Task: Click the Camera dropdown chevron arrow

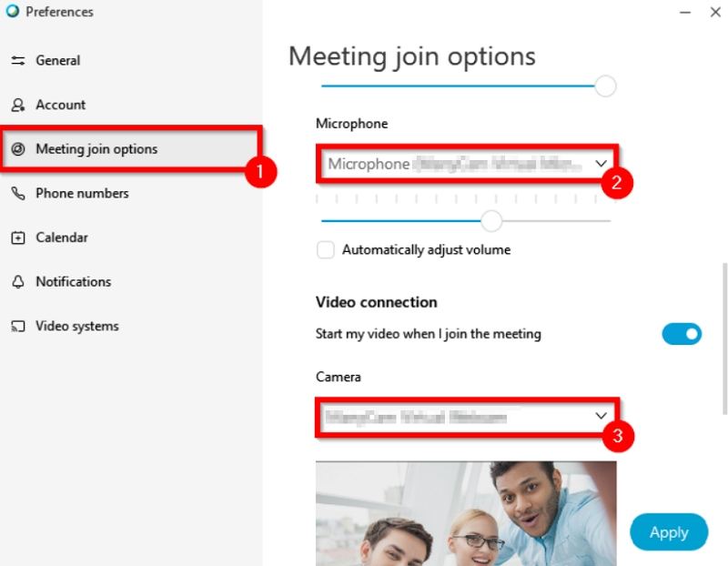Action: point(601,416)
